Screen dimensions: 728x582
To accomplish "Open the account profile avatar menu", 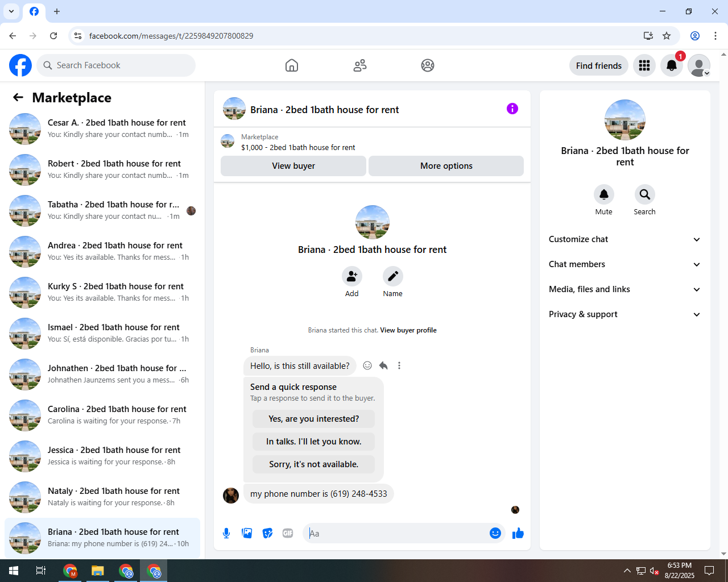I will click(699, 65).
